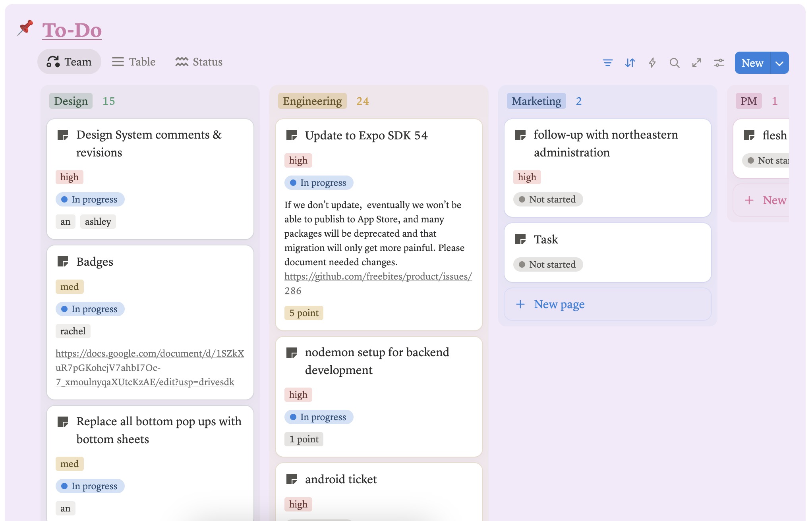
Task: Click the filter icon in toolbar
Action: coord(607,63)
